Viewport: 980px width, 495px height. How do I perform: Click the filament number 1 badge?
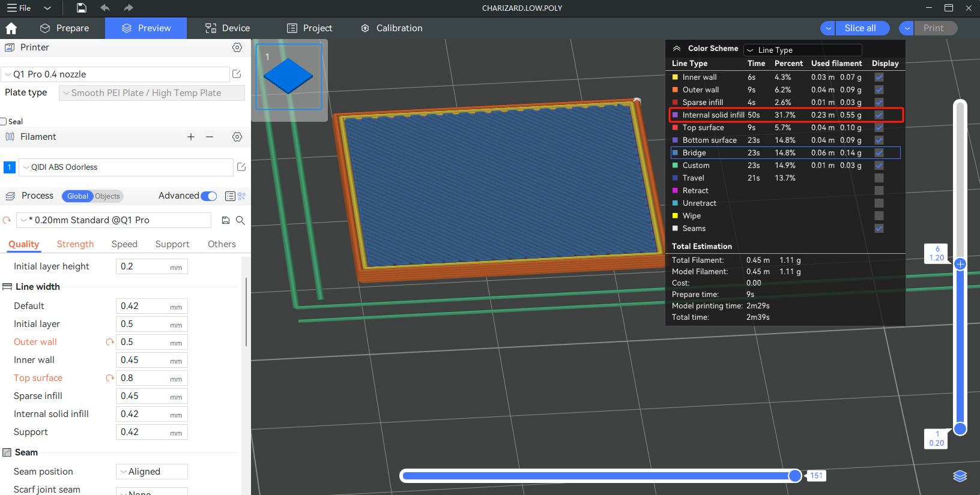(x=10, y=167)
